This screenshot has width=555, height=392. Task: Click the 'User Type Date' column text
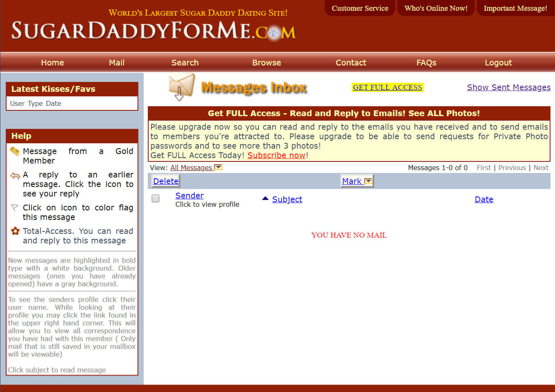pos(35,103)
